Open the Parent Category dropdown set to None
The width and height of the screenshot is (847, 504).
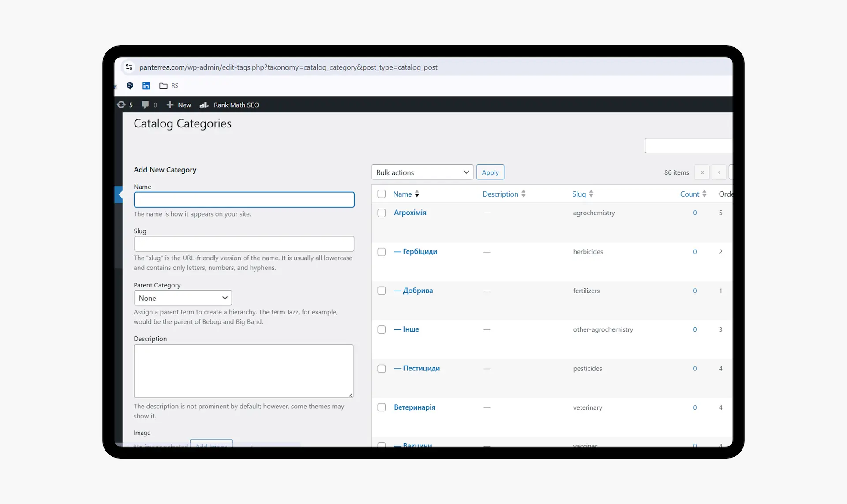[x=183, y=298]
